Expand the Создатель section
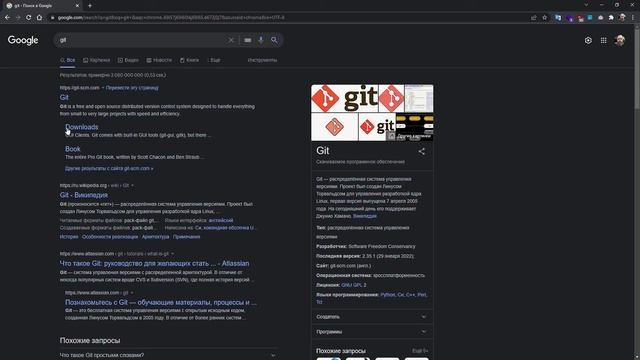 pyautogui.click(x=372, y=317)
